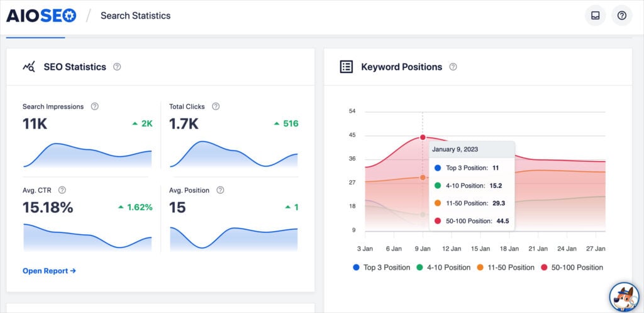644x313 pixels.
Task: Click the 54 y-axis label
Action: tap(352, 111)
